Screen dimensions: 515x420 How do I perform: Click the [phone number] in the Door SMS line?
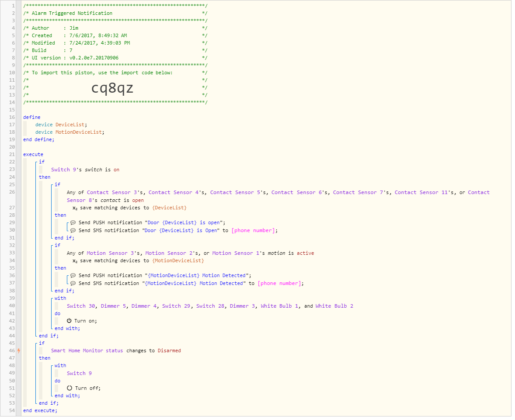tap(253, 230)
